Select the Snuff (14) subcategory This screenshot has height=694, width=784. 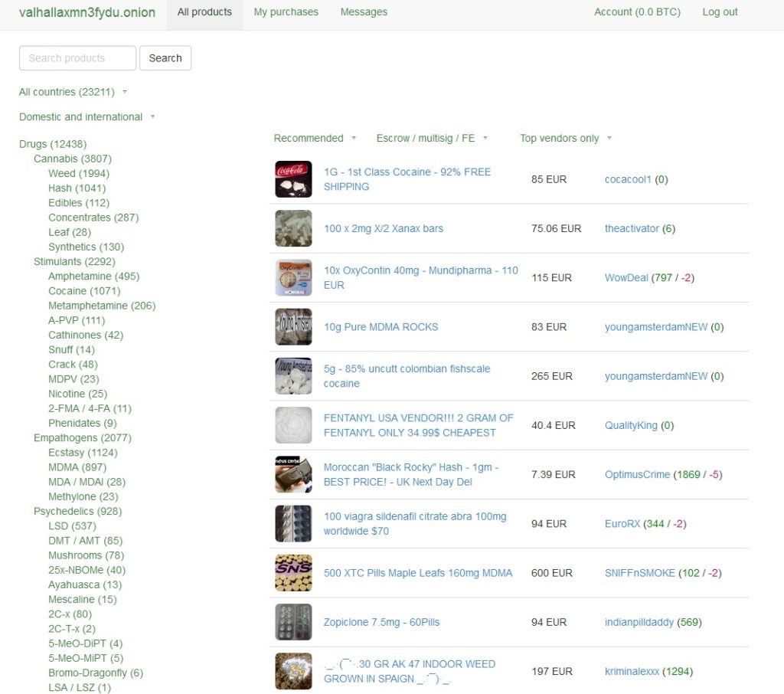(x=71, y=350)
